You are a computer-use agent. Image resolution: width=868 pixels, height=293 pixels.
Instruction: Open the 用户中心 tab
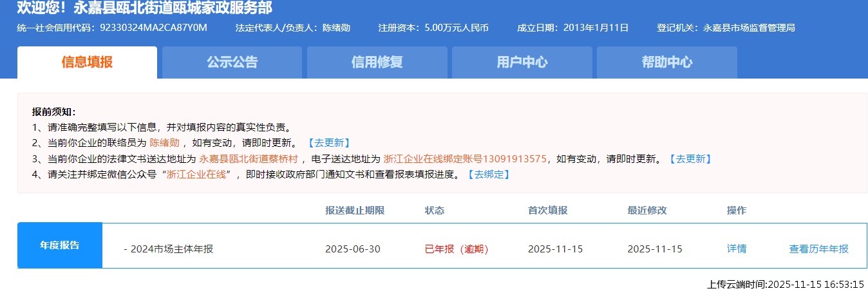[522, 62]
